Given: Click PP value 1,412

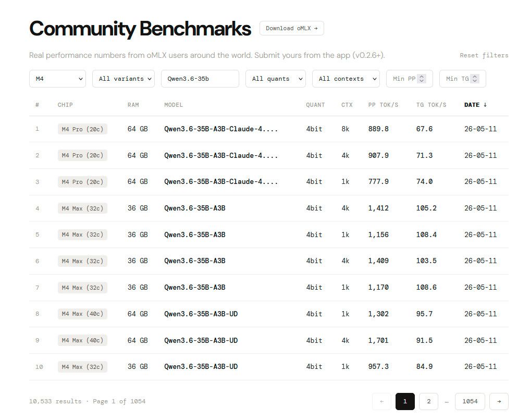Looking at the screenshot, I should 378,208.
